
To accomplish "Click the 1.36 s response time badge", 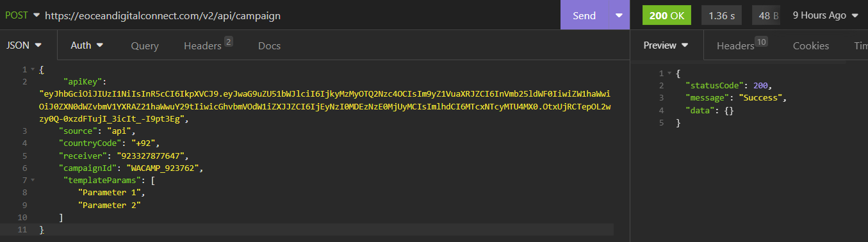I will tap(722, 15).
